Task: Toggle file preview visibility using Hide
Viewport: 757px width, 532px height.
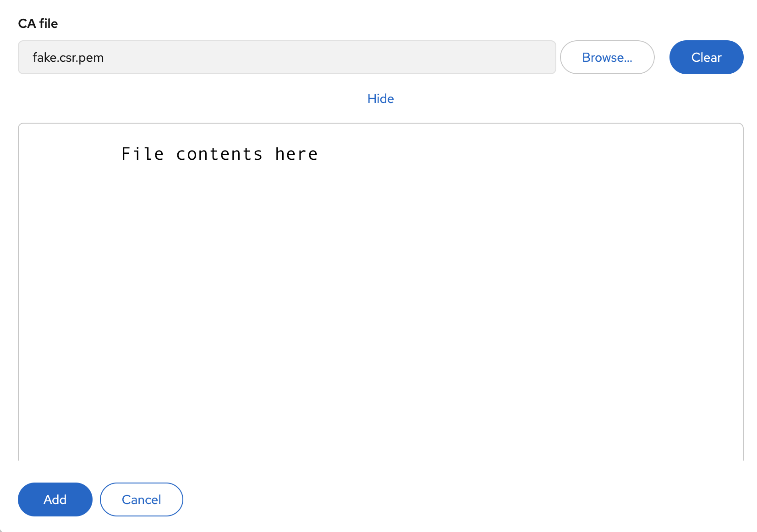Action: 380,98
